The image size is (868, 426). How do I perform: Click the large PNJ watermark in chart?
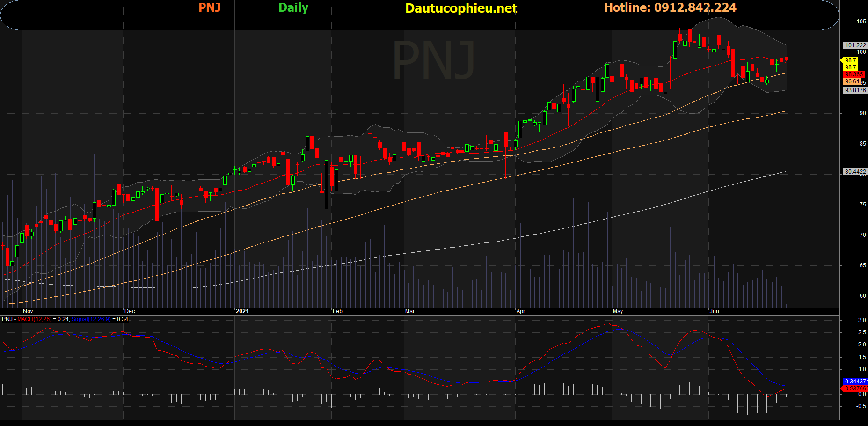[x=434, y=60]
